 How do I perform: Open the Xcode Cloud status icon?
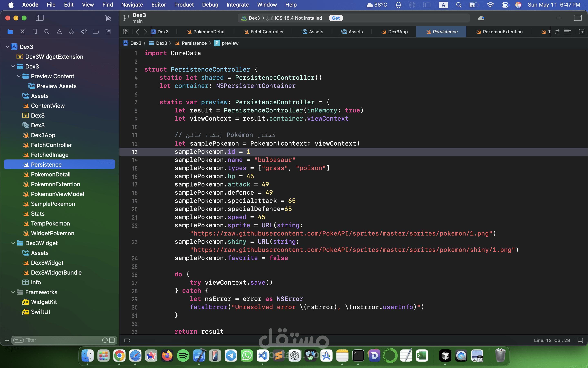481,18
